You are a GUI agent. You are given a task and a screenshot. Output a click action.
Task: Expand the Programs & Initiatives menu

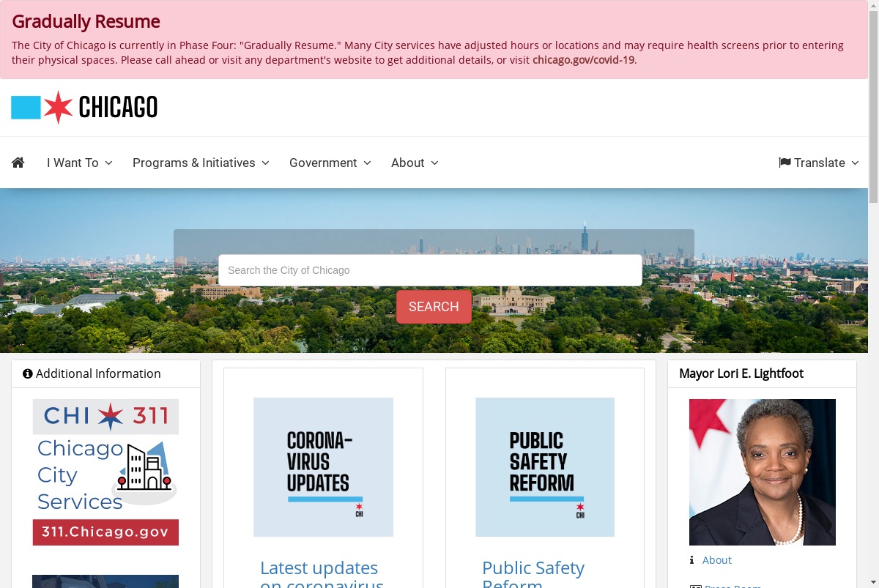coord(201,163)
